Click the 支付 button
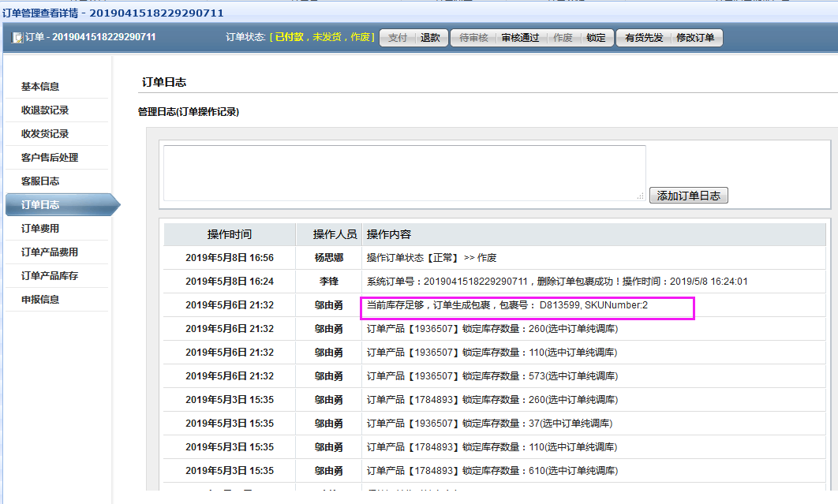Screen dimensions: 838x504 tap(398, 38)
